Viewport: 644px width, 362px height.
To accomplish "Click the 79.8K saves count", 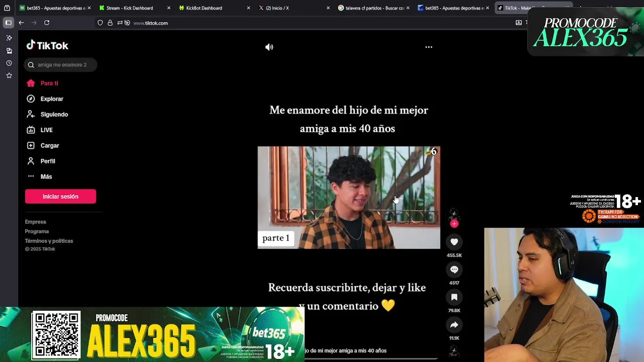I will click(x=454, y=311).
